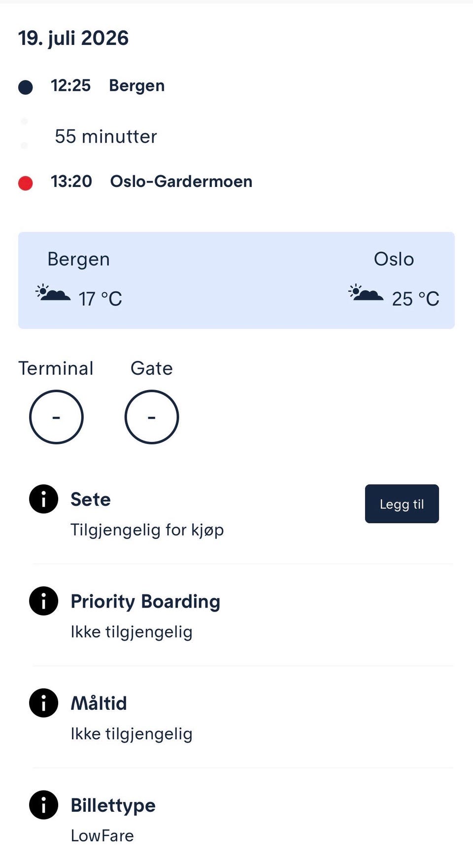Tap the info icon beside Sete
Screen dimensions: 473x868
click(x=44, y=499)
